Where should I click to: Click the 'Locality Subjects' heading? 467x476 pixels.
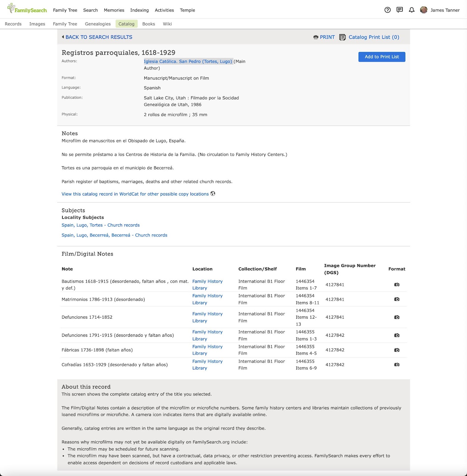click(x=83, y=217)
